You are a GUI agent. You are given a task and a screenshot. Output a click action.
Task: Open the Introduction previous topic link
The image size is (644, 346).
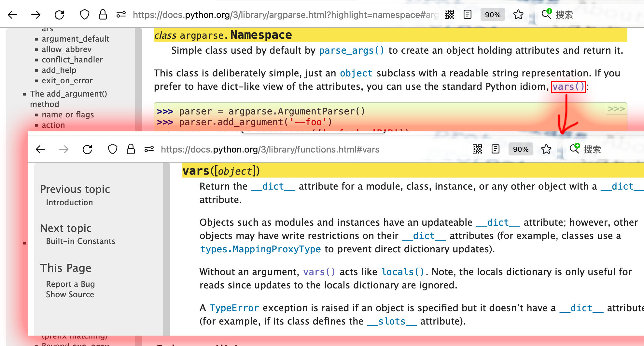coord(69,202)
